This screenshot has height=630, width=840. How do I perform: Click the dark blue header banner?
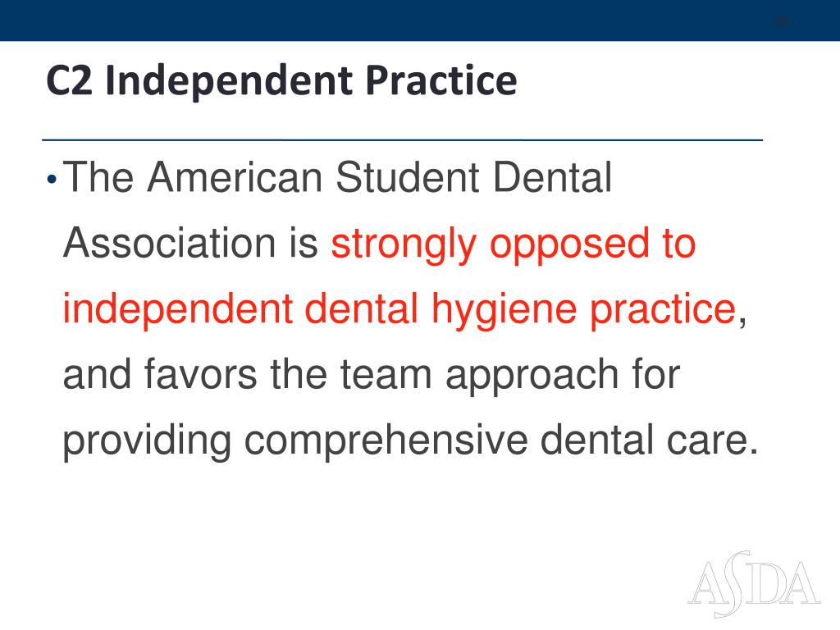coord(420,21)
